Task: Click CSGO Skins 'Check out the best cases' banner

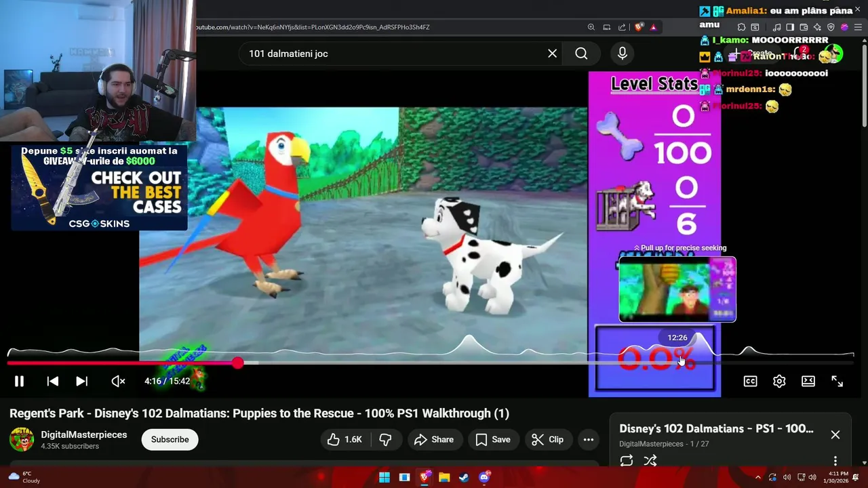Action: tap(99, 188)
